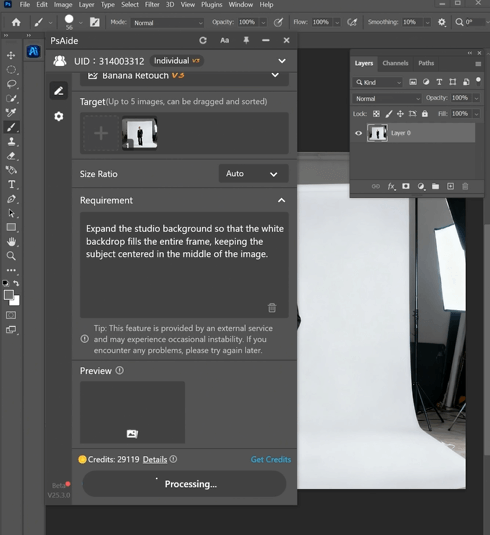Open credits Details link

(155, 460)
